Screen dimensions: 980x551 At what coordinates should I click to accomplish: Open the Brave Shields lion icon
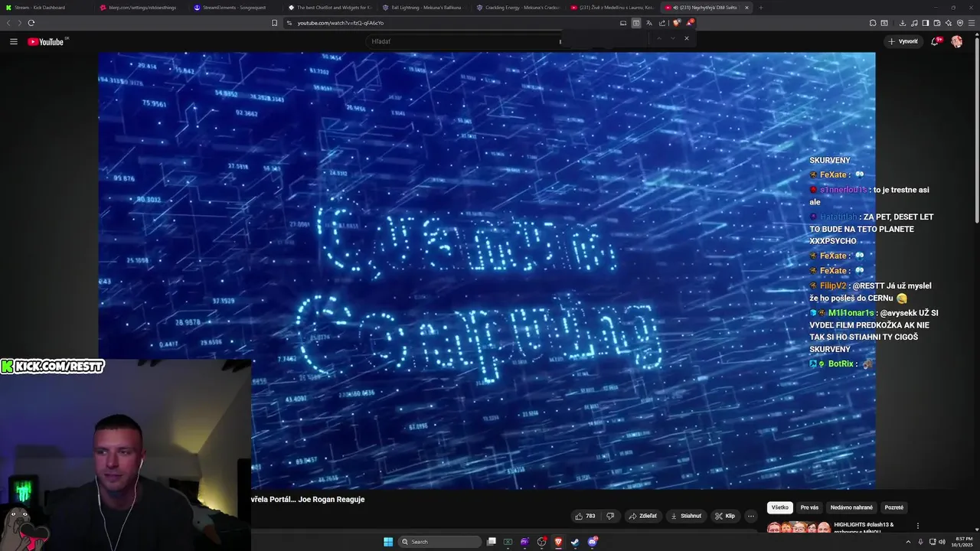tap(676, 23)
